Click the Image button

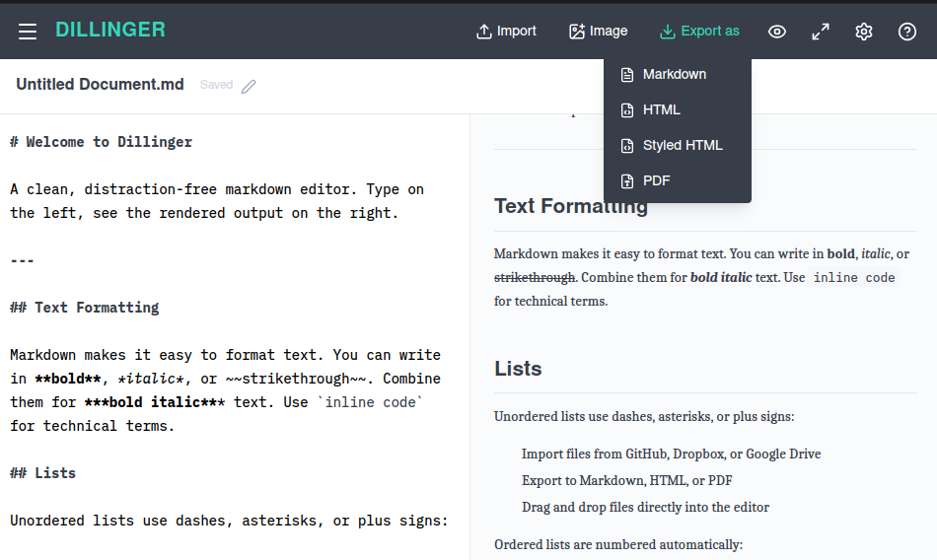pyautogui.click(x=598, y=32)
